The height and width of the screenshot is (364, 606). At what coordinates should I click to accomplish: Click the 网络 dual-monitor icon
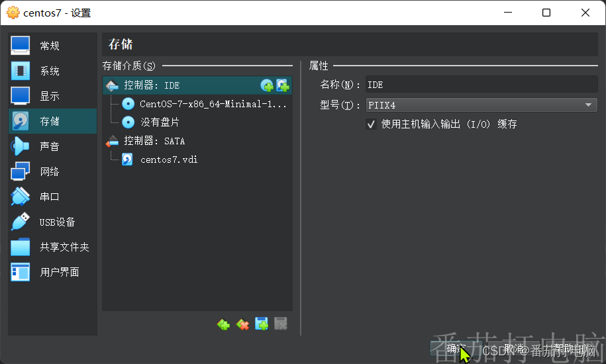pos(21,171)
